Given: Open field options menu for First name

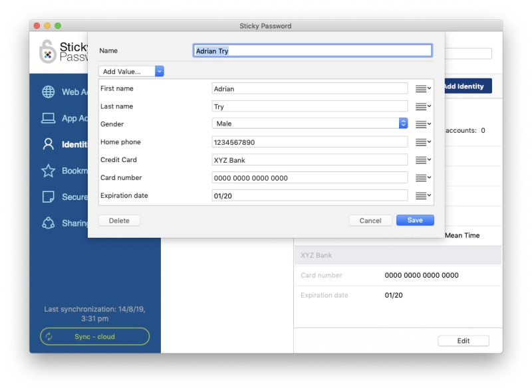Looking at the screenshot, I should [x=423, y=88].
